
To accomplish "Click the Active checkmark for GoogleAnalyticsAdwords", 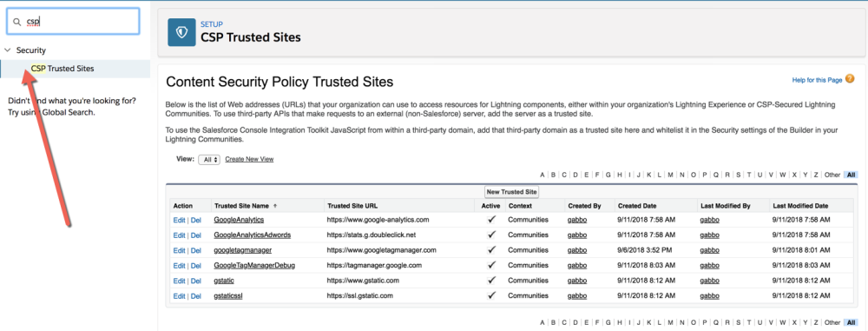I will [491, 235].
